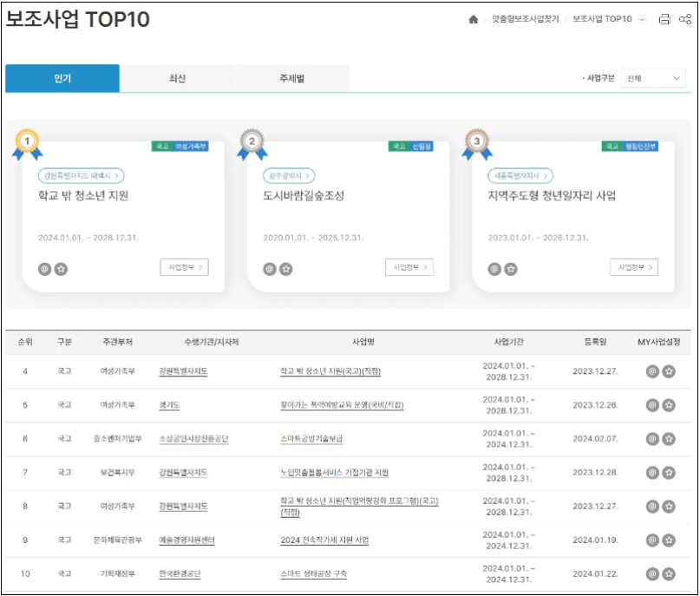Click the 문화체육관광부 cell in rank 9 row
This screenshot has height=596, width=700.
(117, 540)
